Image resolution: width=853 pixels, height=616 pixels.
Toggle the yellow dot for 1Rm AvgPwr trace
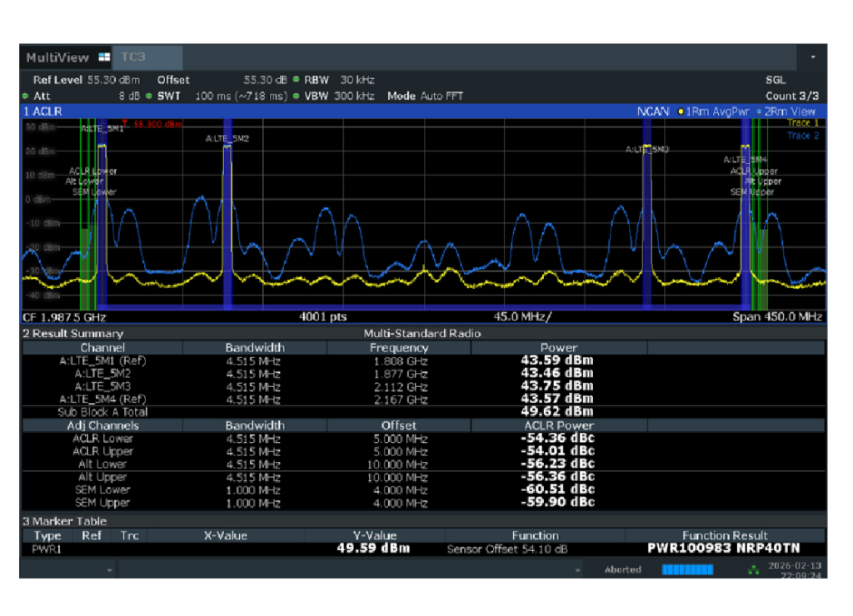coord(681,112)
